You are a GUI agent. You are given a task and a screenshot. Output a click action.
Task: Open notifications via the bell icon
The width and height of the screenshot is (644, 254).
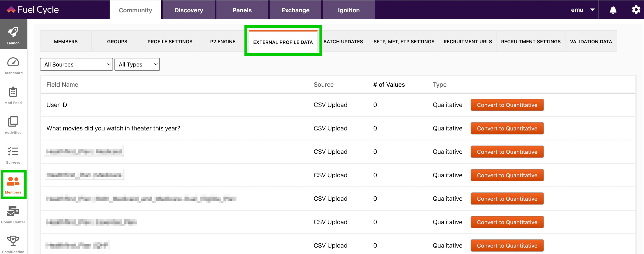[613, 10]
